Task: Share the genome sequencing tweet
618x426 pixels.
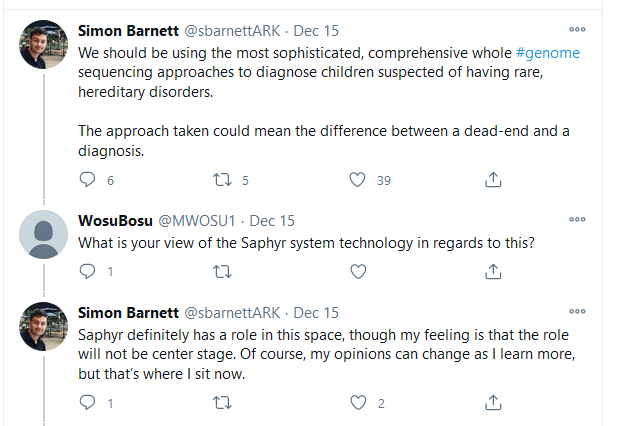Action: click(x=492, y=180)
